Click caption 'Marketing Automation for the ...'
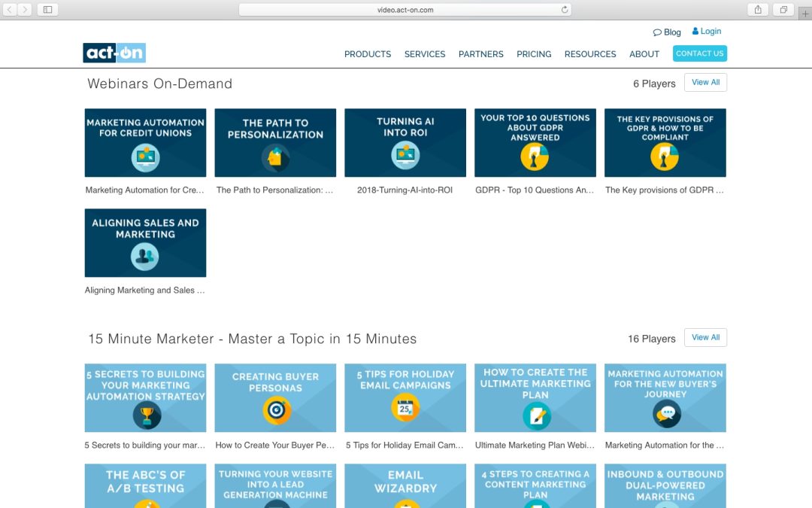 (x=665, y=446)
